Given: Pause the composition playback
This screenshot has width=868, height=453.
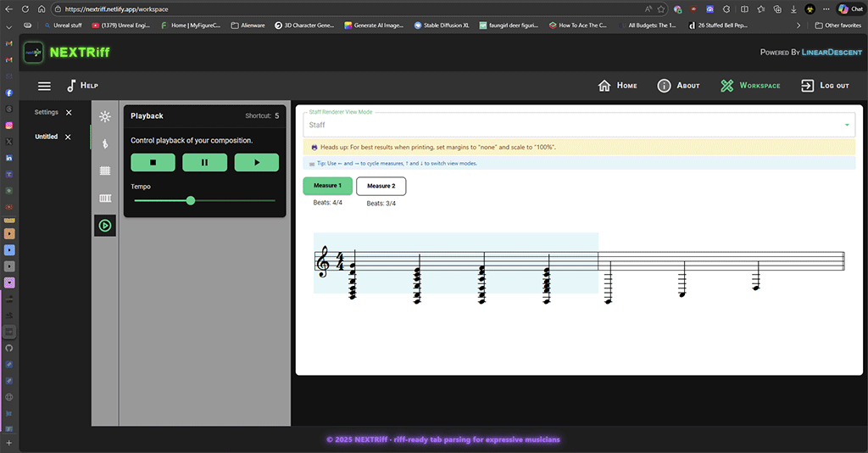Looking at the screenshot, I should point(204,162).
